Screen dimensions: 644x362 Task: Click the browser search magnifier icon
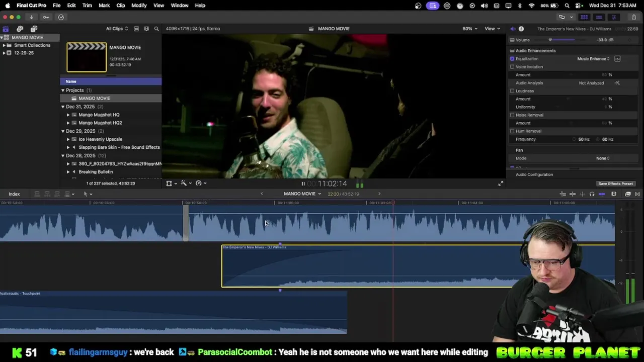pos(156,29)
